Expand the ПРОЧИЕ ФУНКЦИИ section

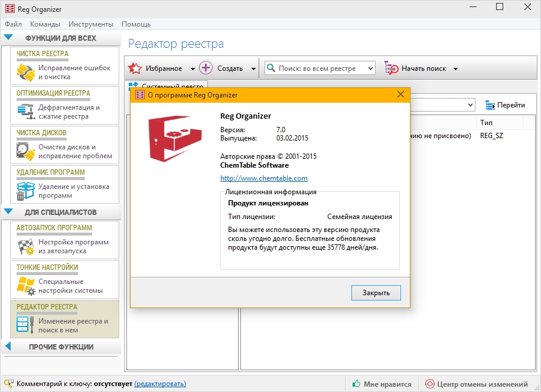pyautogui.click(x=8, y=346)
